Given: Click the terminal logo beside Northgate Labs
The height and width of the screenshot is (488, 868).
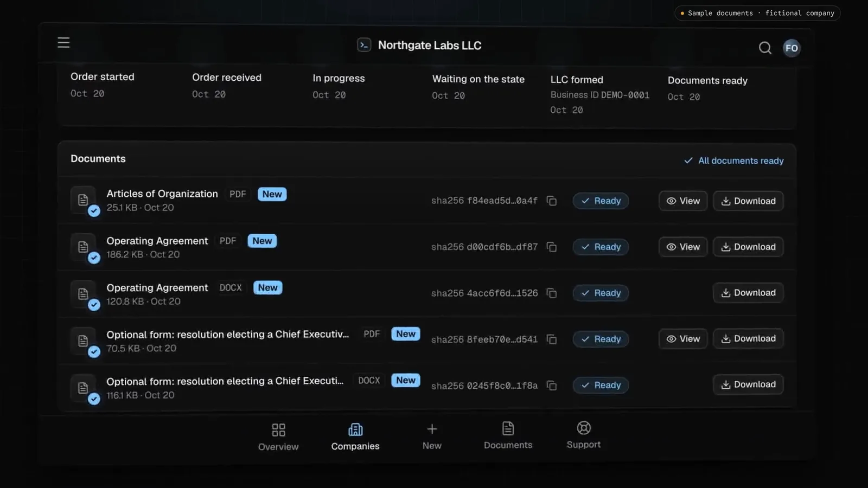Looking at the screenshot, I should 364,45.
